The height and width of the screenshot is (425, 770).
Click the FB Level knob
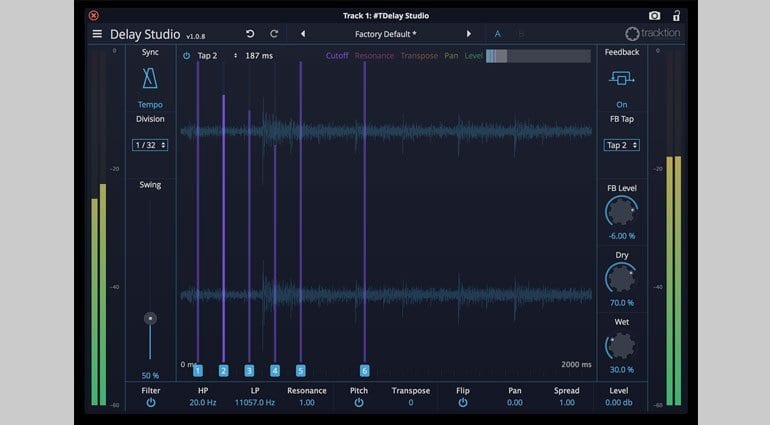621,212
